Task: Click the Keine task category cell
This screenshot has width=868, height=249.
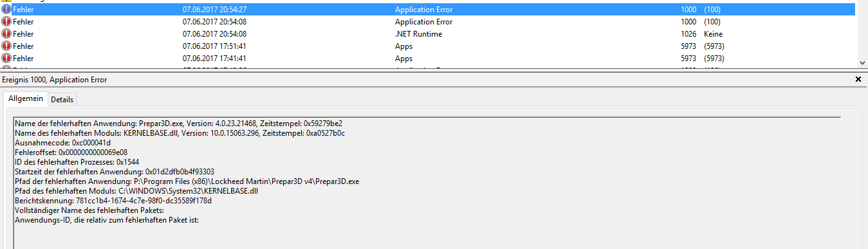Action: pos(714,34)
